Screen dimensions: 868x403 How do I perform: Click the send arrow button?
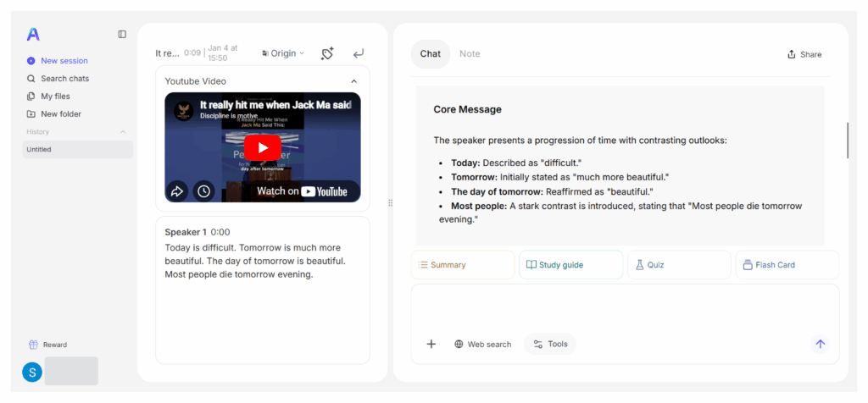tap(820, 344)
